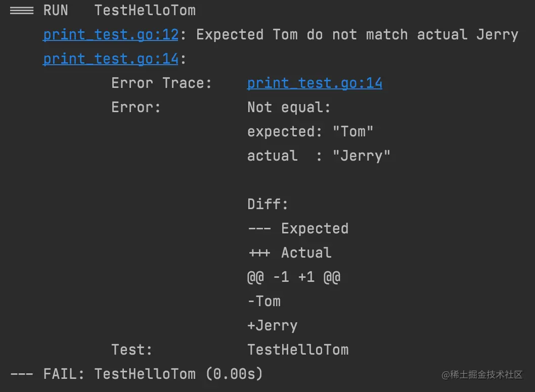Click the 'Error Trace:' label
This screenshot has height=392, width=535.
point(161,83)
